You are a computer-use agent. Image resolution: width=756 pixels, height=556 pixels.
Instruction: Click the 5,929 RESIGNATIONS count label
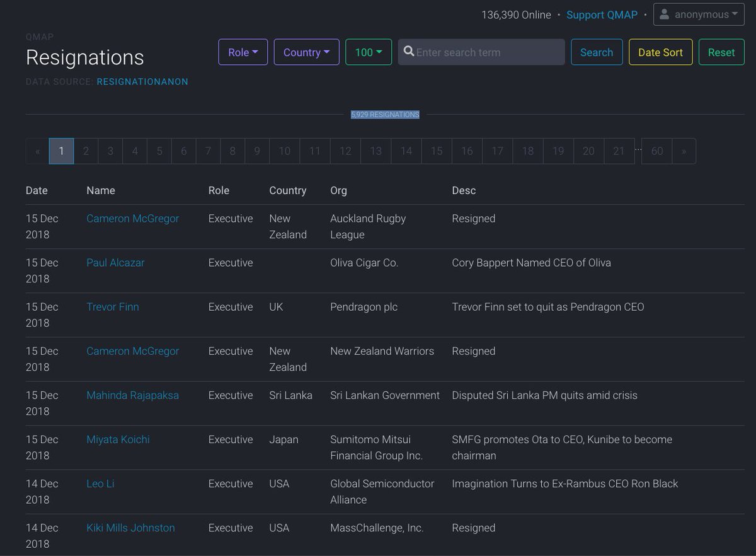point(385,115)
